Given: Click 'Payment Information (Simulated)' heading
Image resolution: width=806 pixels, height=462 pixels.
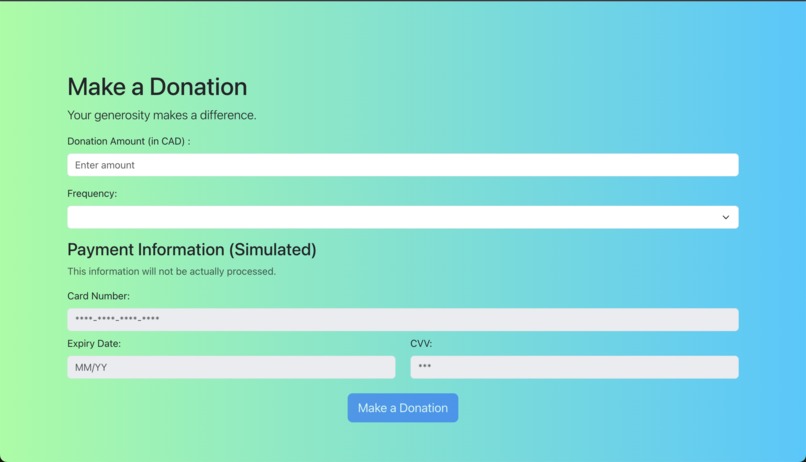Looking at the screenshot, I should [192, 250].
